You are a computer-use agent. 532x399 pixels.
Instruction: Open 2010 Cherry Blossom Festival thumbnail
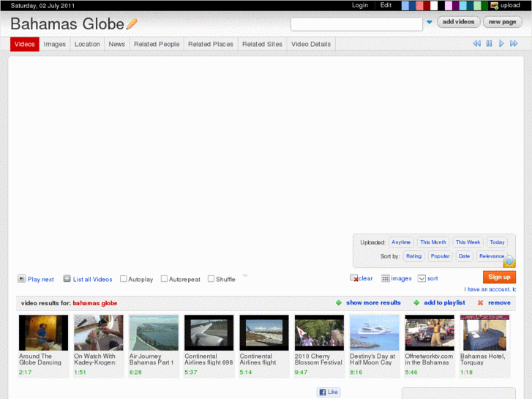pos(319,332)
